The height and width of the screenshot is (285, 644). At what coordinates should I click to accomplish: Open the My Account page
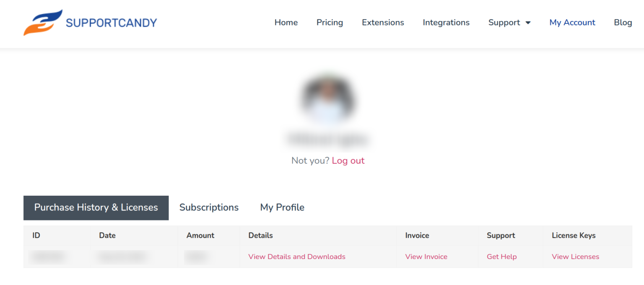click(x=572, y=23)
